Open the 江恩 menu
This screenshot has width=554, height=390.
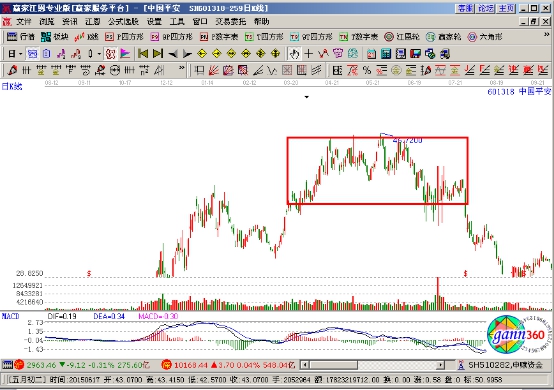[x=93, y=22]
